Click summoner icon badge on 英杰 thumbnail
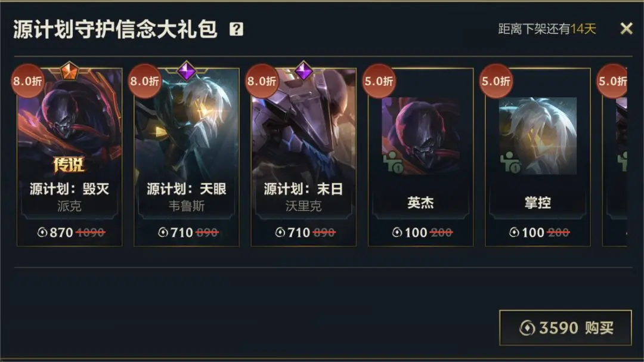This screenshot has height=362, width=644. (393, 162)
